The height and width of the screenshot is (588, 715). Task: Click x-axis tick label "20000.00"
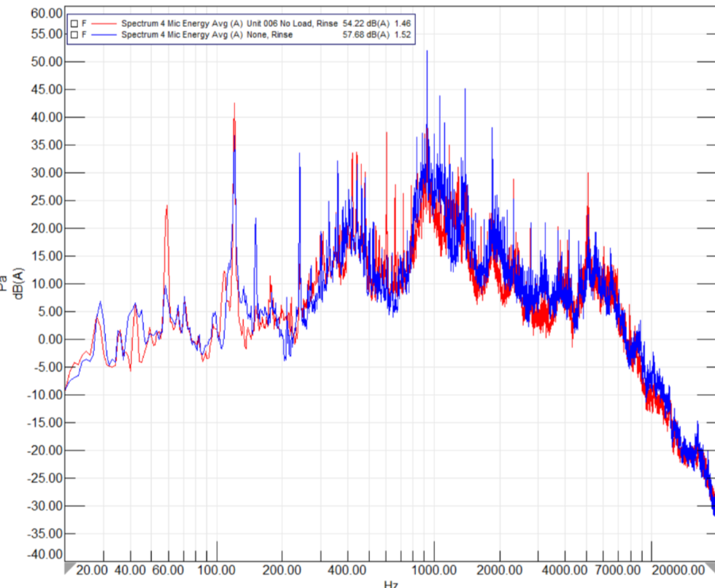pyautogui.click(x=679, y=570)
